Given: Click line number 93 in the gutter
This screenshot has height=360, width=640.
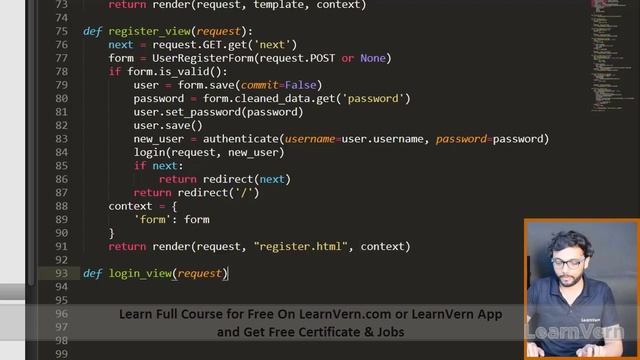Looking at the screenshot, I should 62,273.
